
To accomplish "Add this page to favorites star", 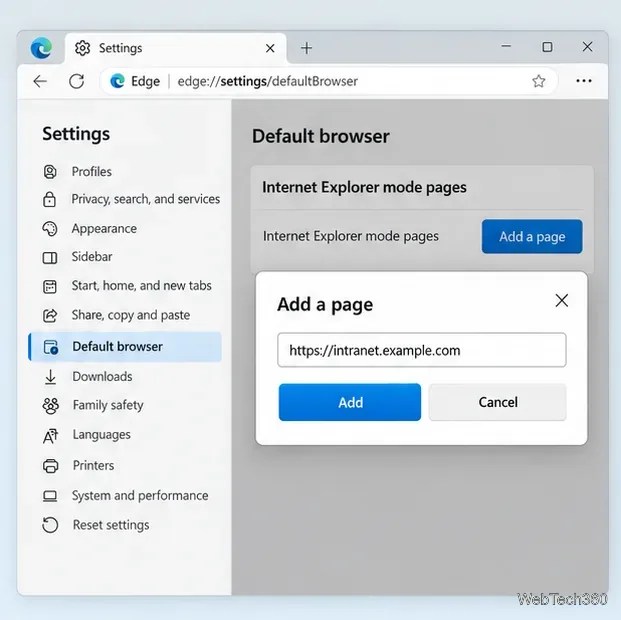I will [x=538, y=81].
